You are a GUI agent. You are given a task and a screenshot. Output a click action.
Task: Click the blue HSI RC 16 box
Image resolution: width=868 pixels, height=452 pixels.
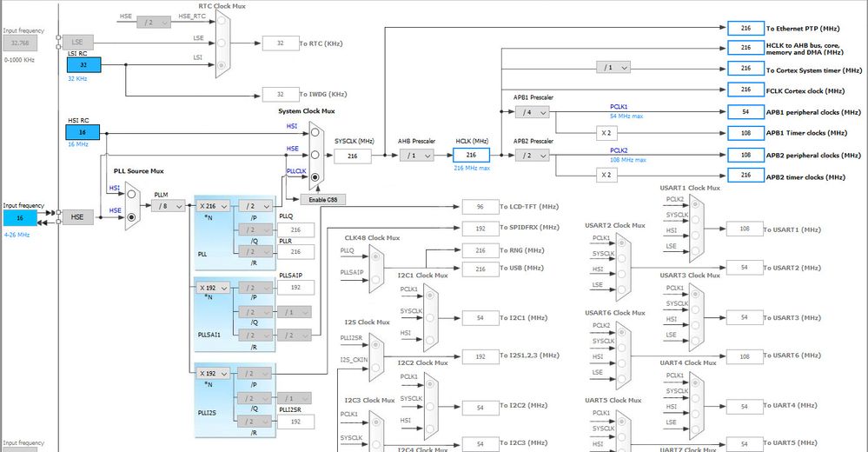83,132
